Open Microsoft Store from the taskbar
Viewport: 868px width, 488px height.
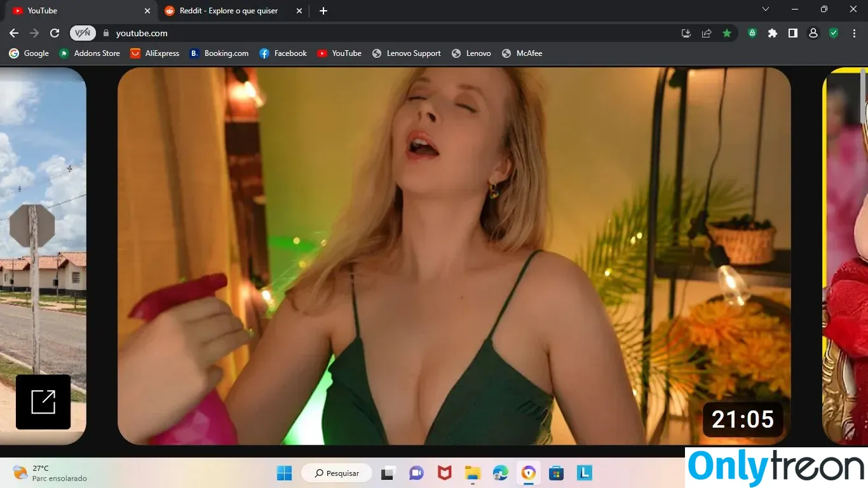[557, 473]
